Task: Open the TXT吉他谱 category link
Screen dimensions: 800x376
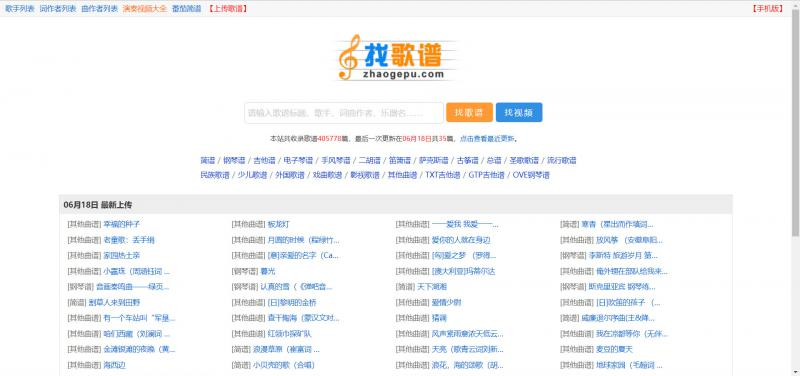Action: (443, 175)
